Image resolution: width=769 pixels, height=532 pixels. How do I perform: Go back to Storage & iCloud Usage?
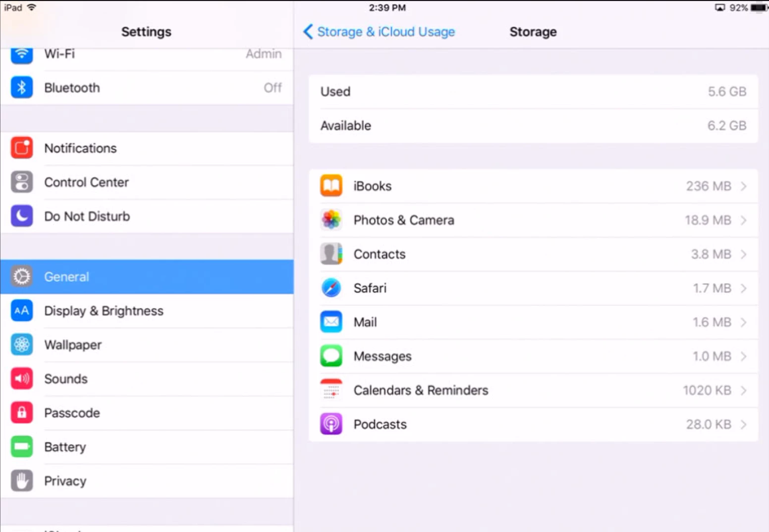[379, 32]
